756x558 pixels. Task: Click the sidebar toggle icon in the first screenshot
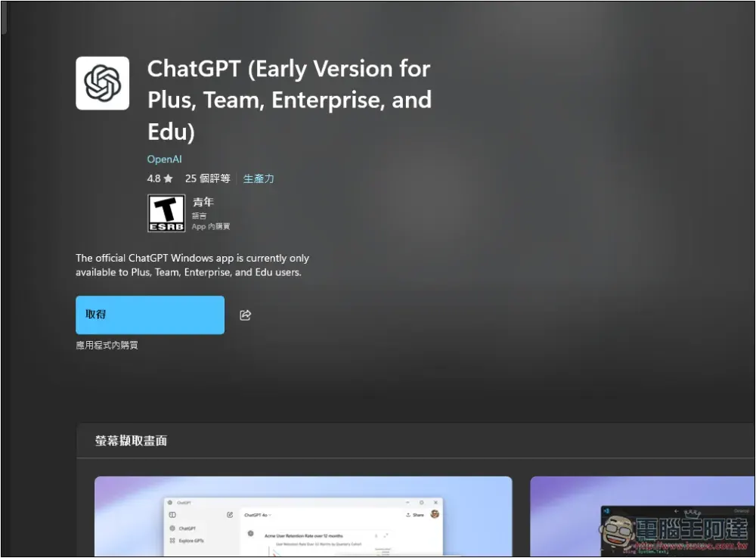172,513
